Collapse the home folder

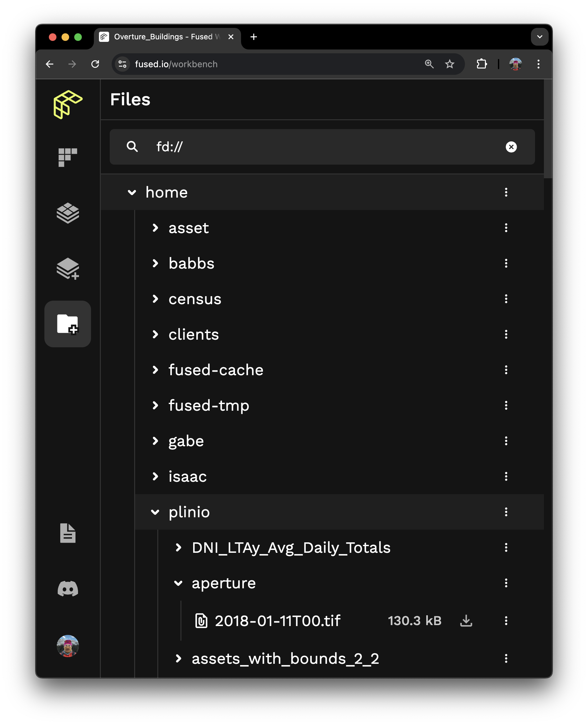click(x=132, y=192)
